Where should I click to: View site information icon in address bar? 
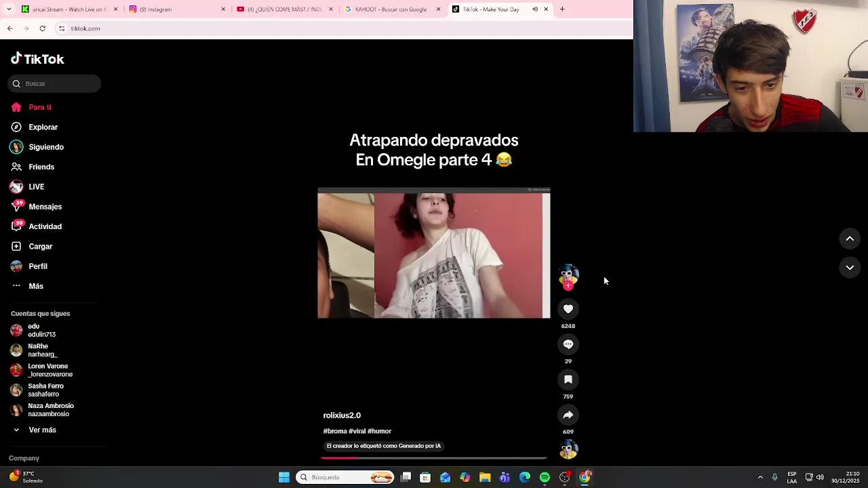(62, 28)
